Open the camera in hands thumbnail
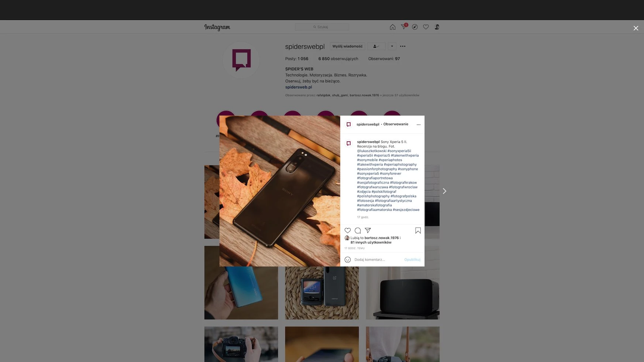Viewport: 644px width, 362px height. coord(241,344)
